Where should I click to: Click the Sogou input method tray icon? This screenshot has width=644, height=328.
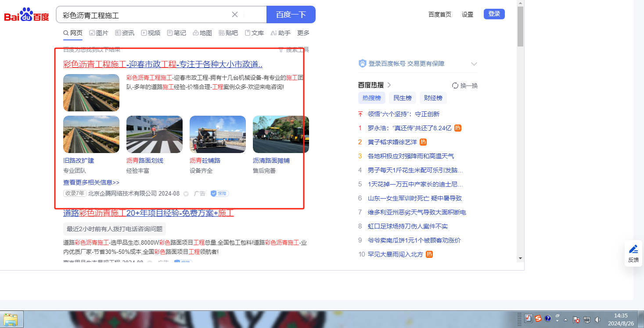click(x=538, y=319)
